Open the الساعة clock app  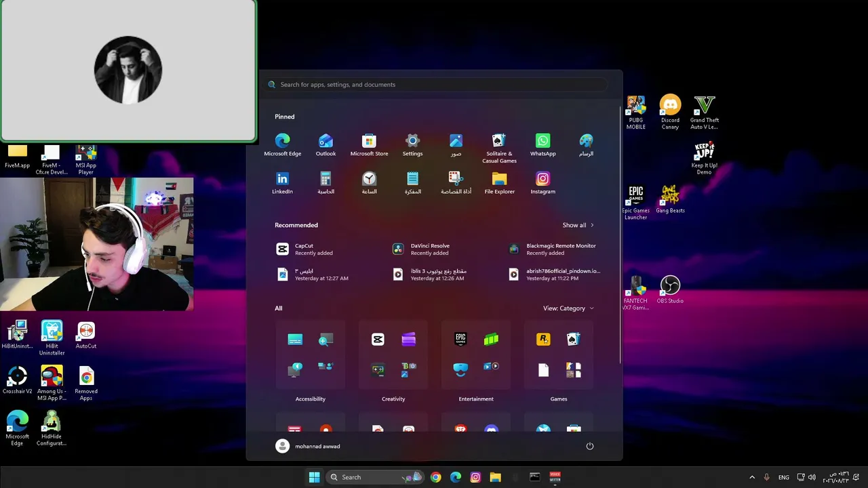point(369,183)
